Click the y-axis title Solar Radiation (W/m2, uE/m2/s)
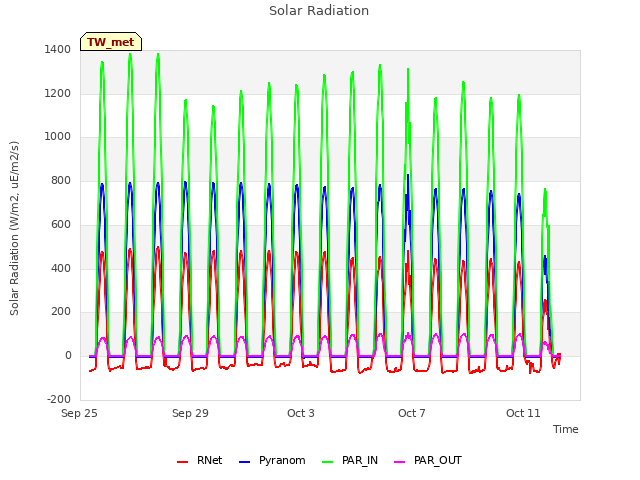The width and height of the screenshot is (640, 480). point(14,228)
